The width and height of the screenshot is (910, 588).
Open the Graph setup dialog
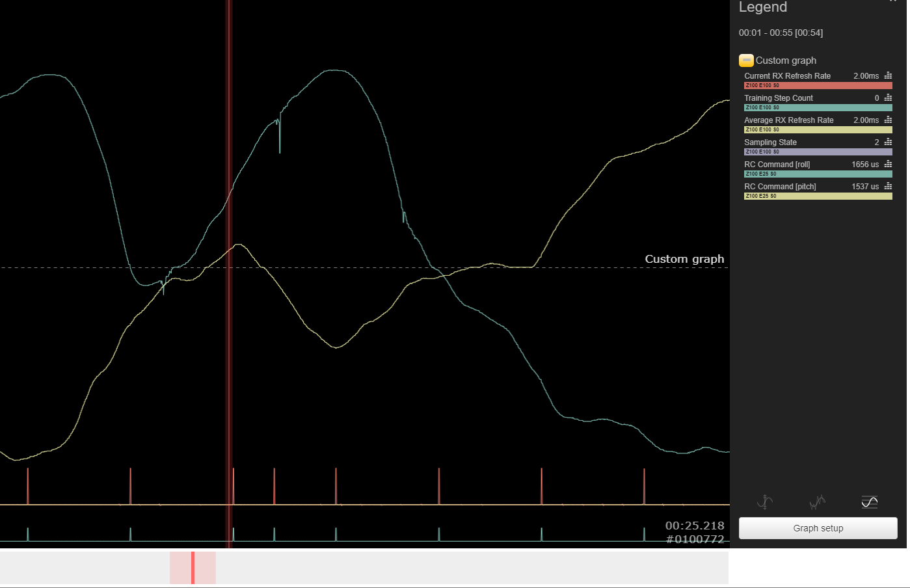tap(818, 528)
